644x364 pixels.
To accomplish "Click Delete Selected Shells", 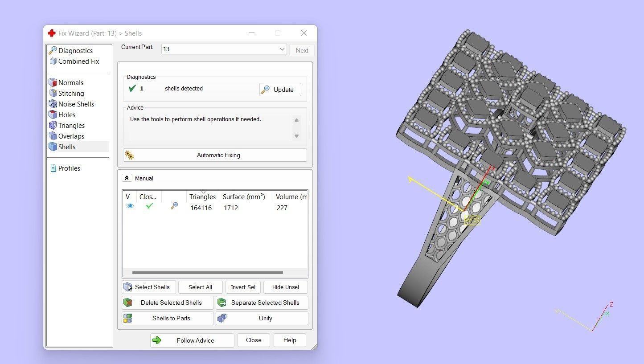I will tap(168, 303).
